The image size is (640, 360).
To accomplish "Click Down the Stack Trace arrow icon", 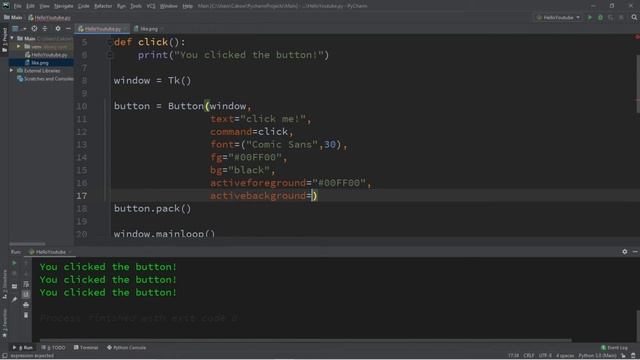I will (26, 273).
